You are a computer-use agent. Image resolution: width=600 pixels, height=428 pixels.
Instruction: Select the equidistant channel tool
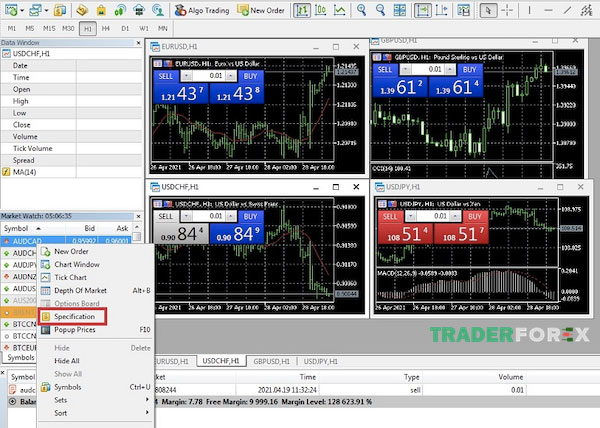(x=586, y=10)
